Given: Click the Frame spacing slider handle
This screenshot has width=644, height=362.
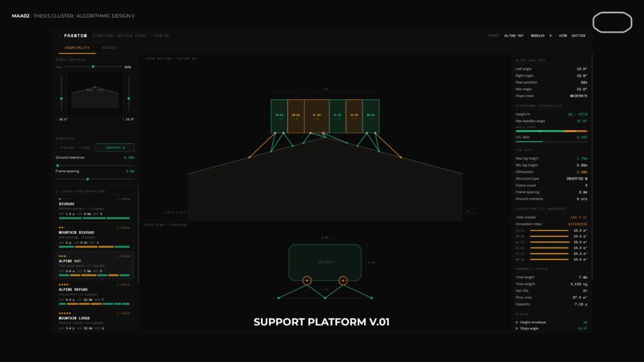Looking at the screenshot, I should (87, 179).
